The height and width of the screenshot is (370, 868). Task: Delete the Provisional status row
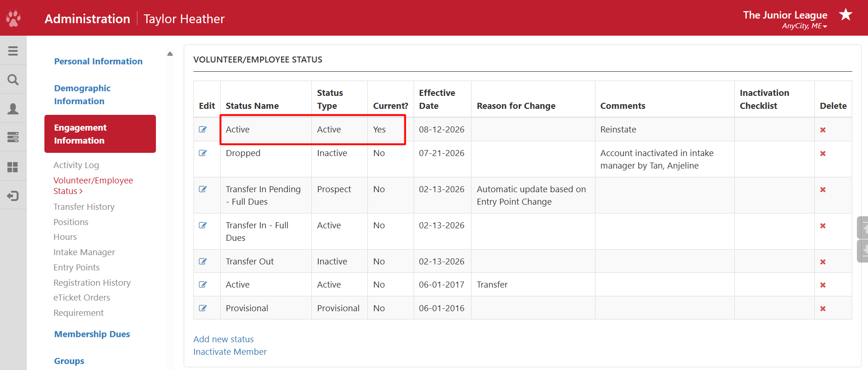tap(823, 309)
